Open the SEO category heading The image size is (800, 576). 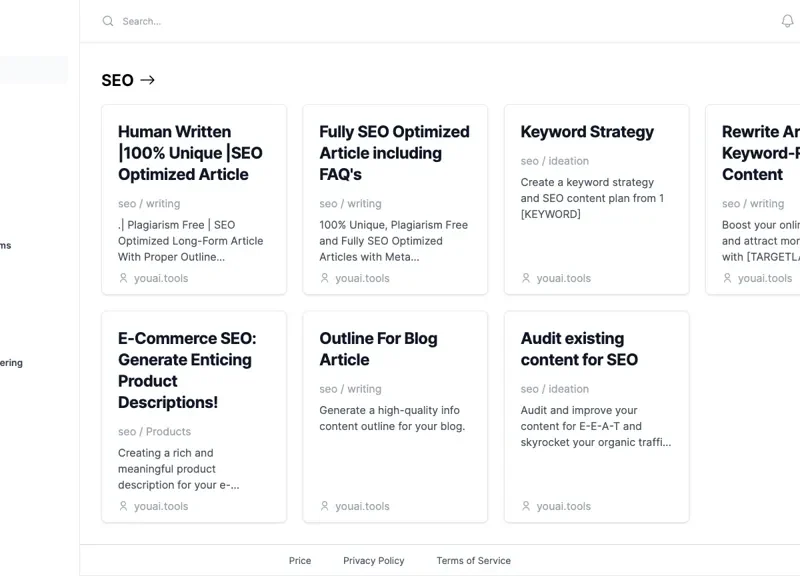pyautogui.click(x=117, y=80)
